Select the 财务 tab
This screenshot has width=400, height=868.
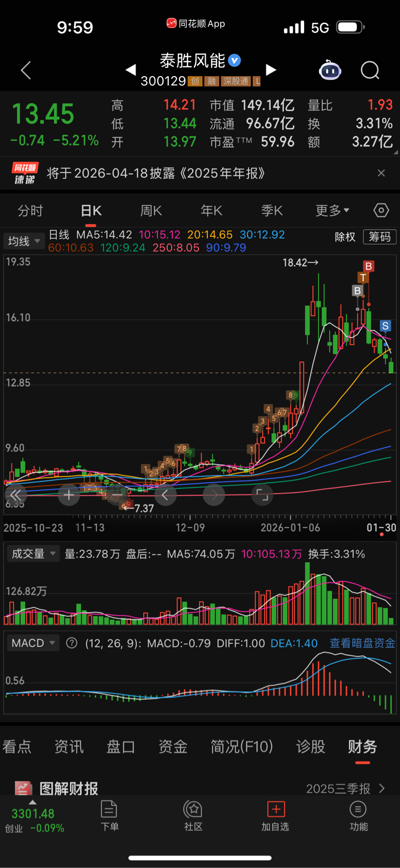pyautogui.click(x=362, y=747)
